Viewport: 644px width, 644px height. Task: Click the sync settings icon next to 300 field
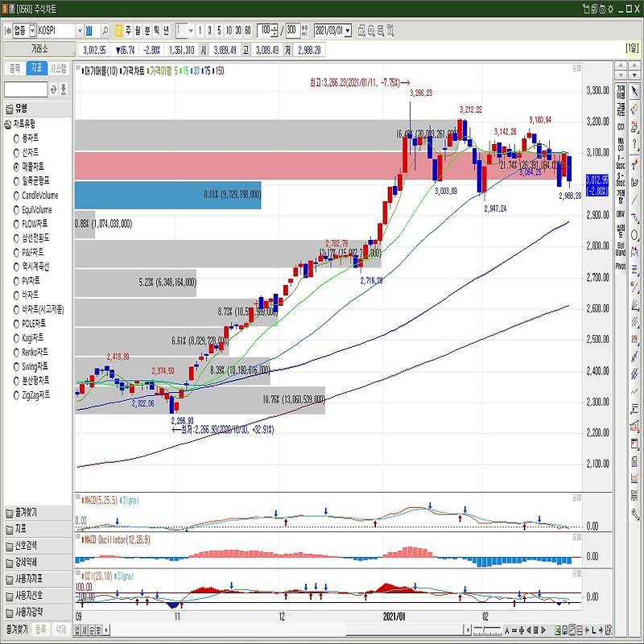coord(304,31)
